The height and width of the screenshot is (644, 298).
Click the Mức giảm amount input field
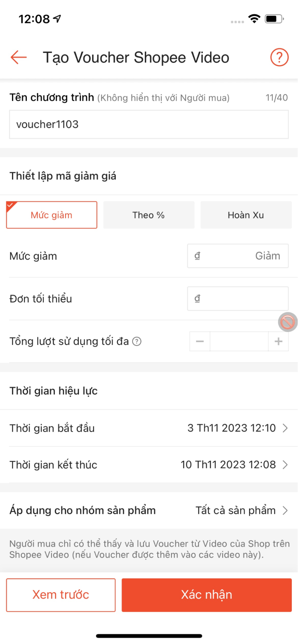[x=238, y=256]
